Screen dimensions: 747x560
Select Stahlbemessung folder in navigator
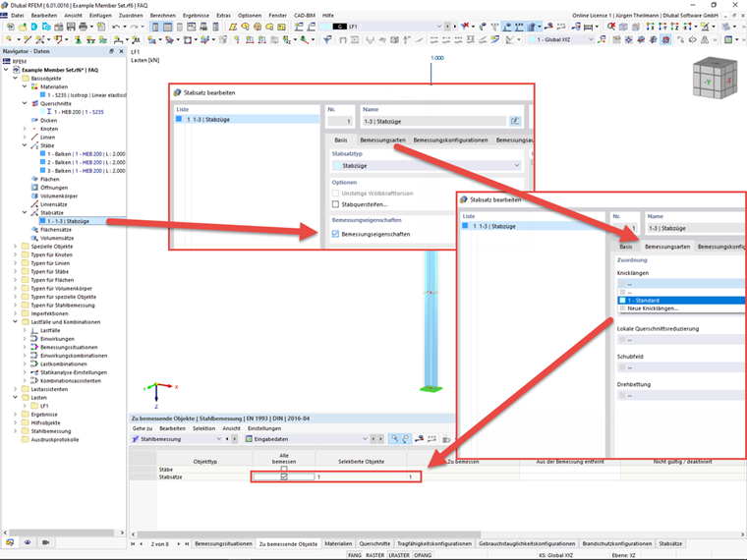pos(50,431)
